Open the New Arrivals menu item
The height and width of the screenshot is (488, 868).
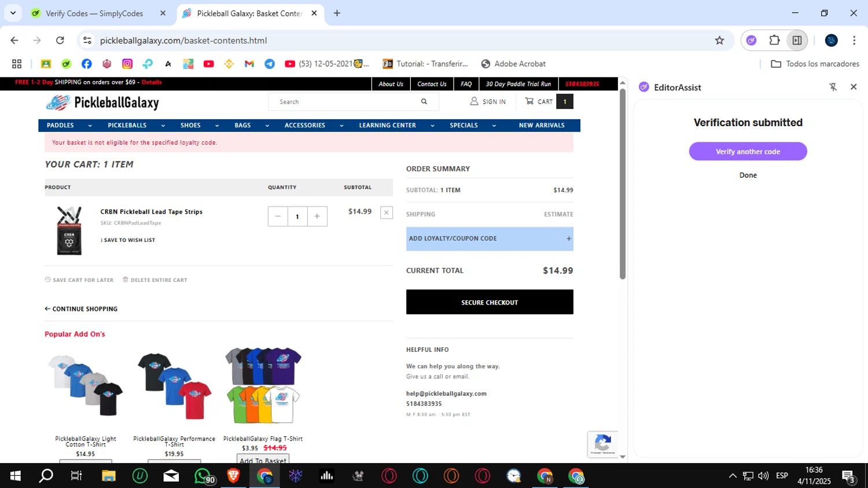click(x=542, y=126)
